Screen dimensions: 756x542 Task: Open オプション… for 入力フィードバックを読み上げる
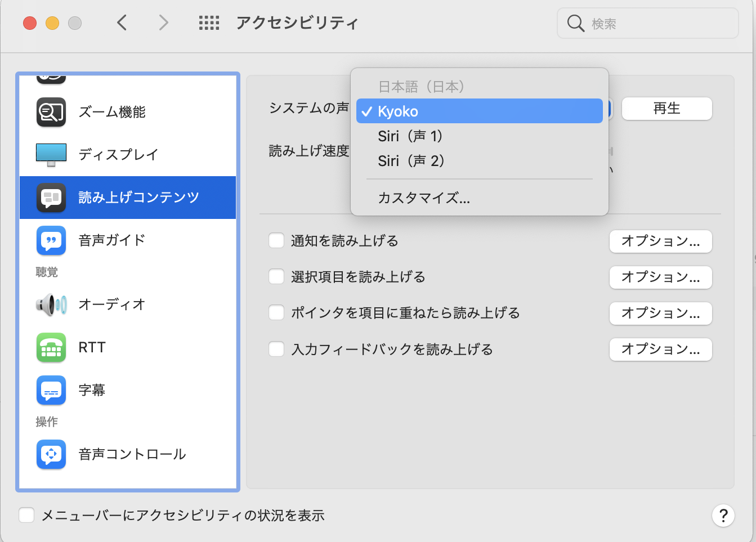(660, 350)
